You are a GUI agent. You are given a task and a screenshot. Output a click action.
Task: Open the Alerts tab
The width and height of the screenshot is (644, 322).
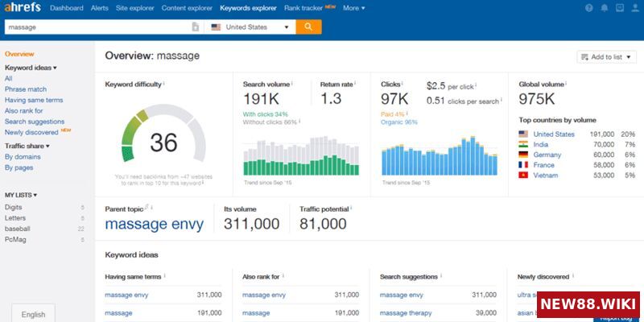coord(99,8)
